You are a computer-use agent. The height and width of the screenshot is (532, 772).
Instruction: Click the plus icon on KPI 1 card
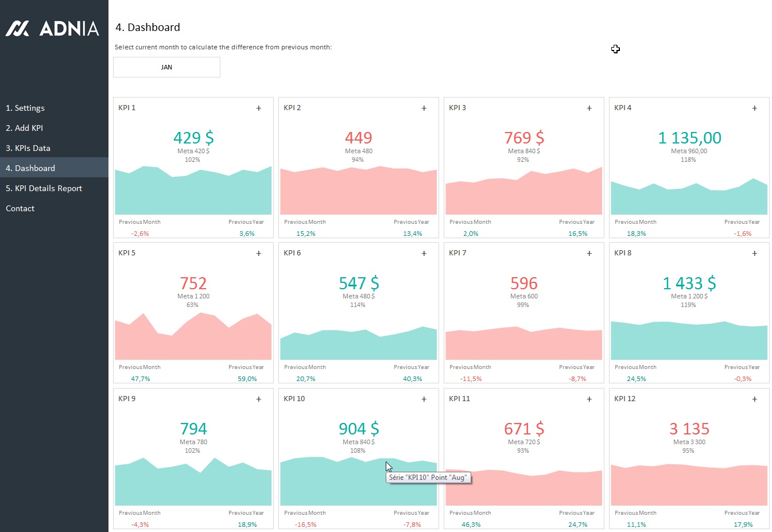tap(259, 108)
